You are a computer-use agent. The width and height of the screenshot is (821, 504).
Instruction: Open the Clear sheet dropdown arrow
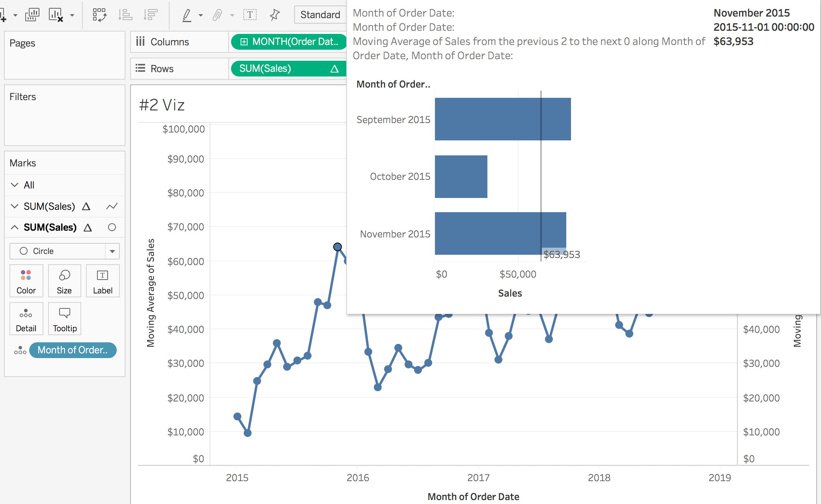click(x=72, y=15)
